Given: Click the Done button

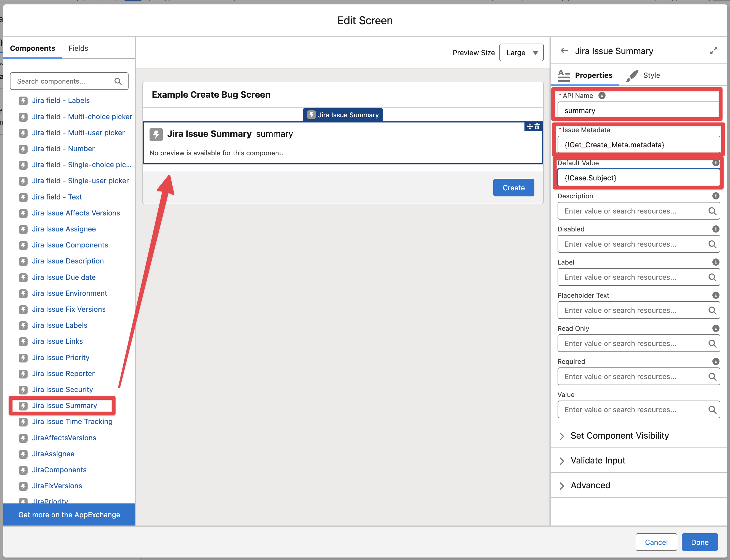Looking at the screenshot, I should pyautogui.click(x=699, y=542).
